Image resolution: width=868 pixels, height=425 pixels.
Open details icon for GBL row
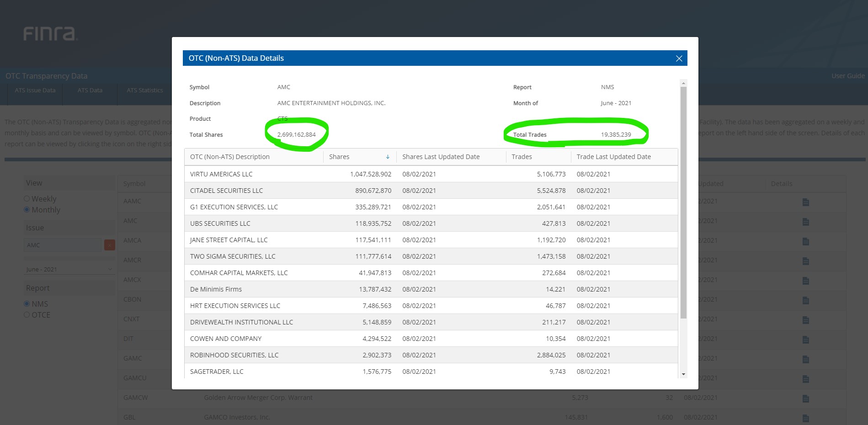pyautogui.click(x=805, y=418)
